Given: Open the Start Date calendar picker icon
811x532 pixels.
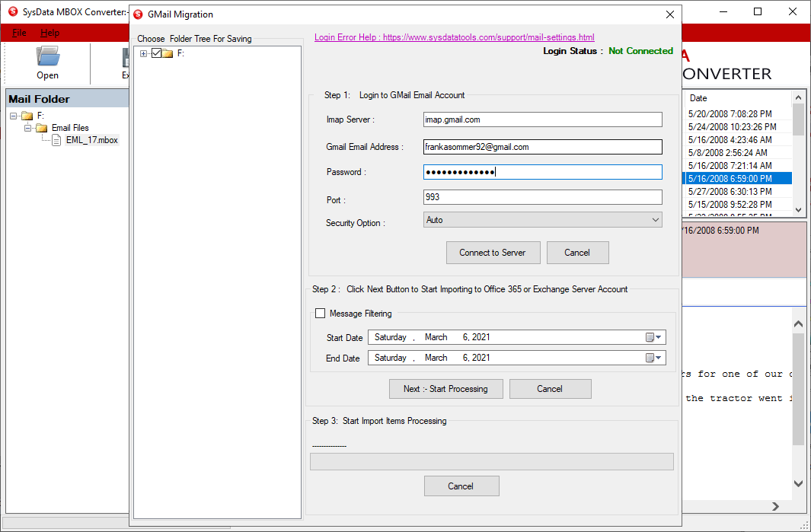Looking at the screenshot, I should [x=654, y=337].
